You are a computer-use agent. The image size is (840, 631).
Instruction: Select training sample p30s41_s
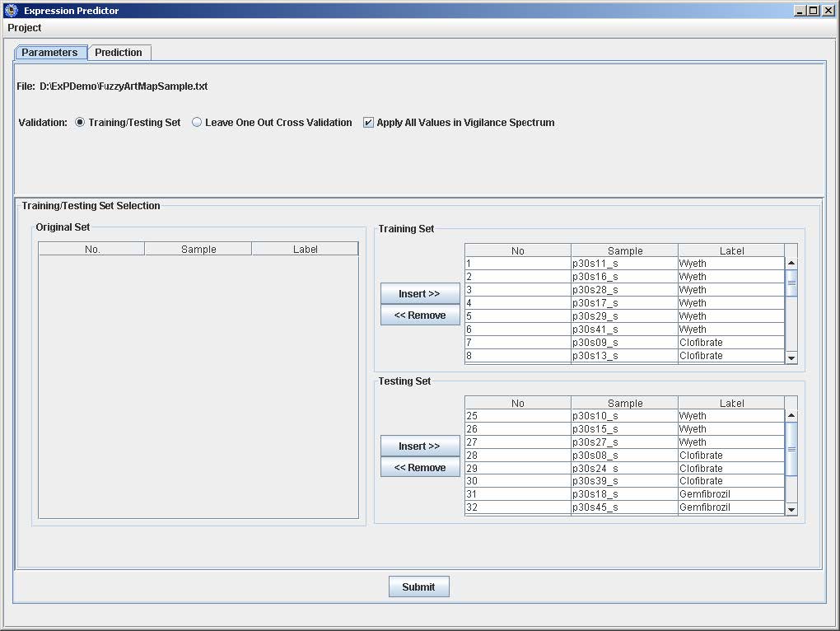coord(624,330)
